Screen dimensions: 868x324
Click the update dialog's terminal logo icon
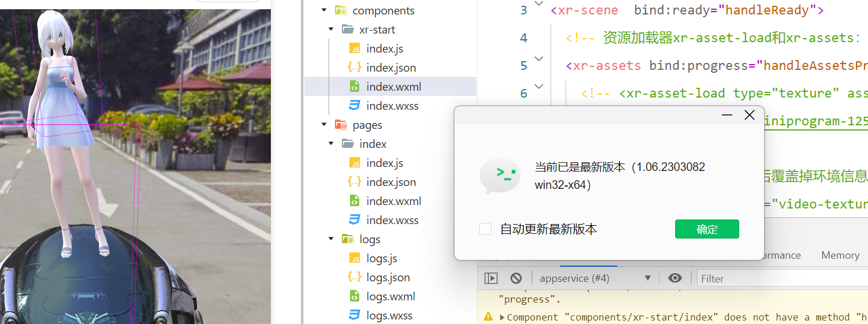click(500, 176)
